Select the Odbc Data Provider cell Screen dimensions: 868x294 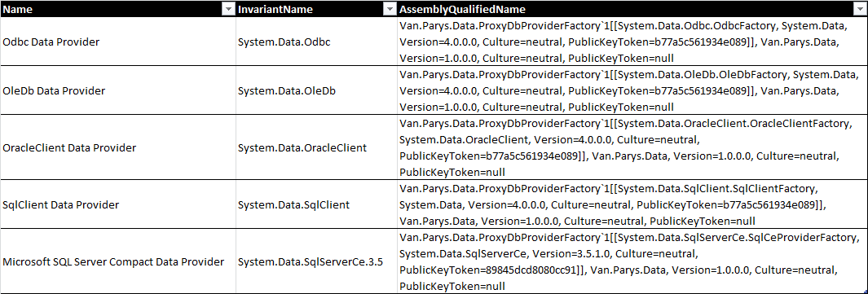tap(117, 42)
